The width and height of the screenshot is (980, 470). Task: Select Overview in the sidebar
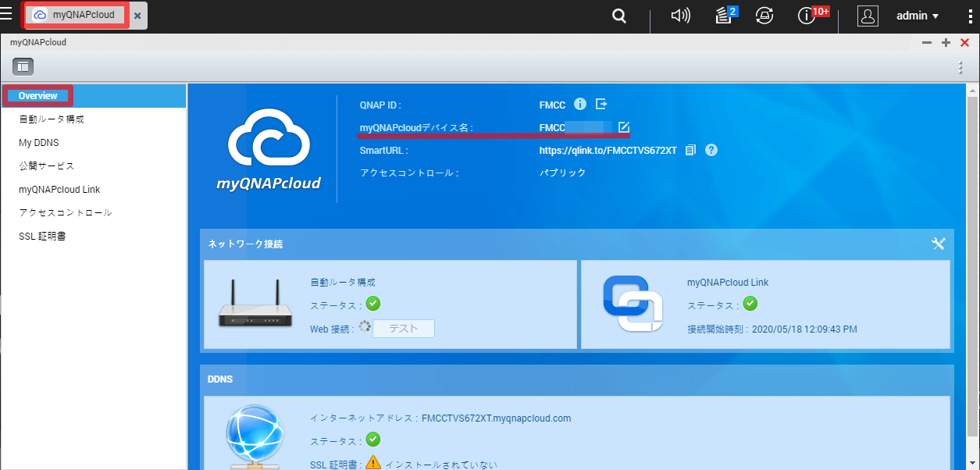(94, 96)
